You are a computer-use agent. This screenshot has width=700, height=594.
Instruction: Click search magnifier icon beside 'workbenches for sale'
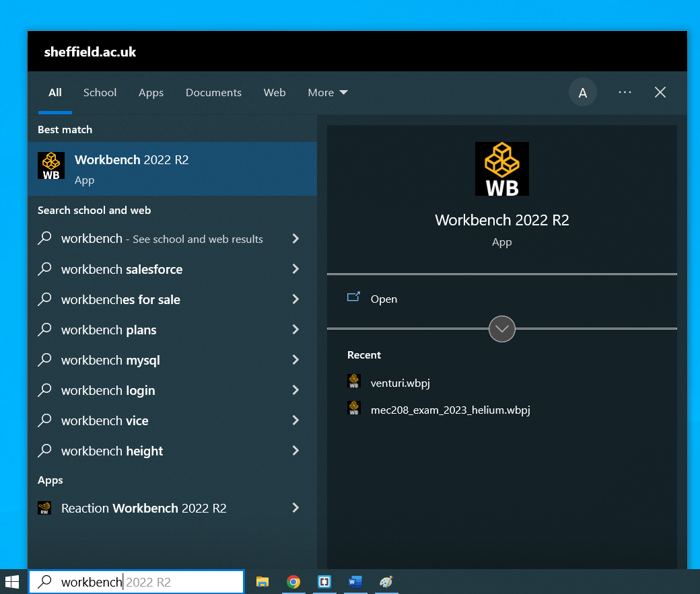click(x=44, y=299)
